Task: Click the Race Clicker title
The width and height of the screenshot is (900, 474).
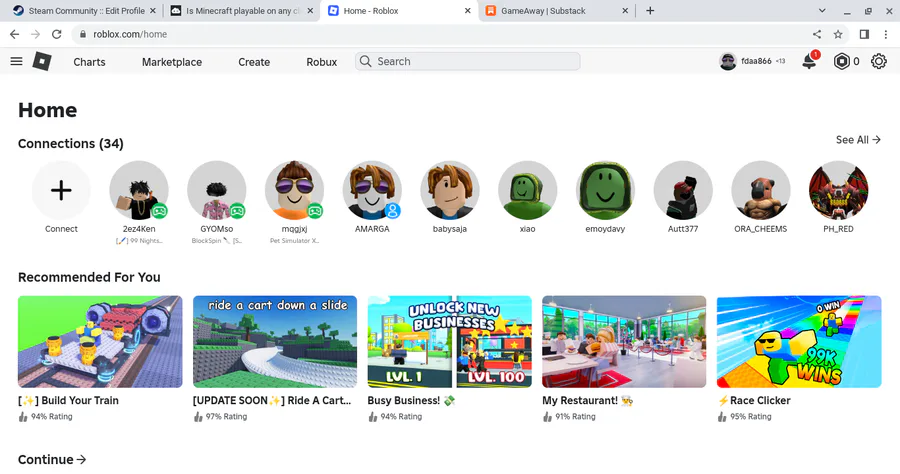Action: (x=754, y=401)
